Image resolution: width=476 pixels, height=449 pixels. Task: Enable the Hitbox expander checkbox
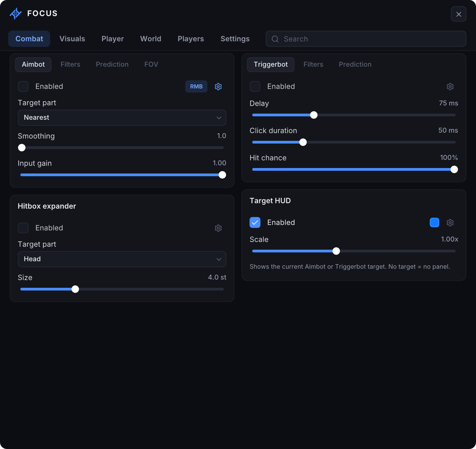(x=23, y=228)
